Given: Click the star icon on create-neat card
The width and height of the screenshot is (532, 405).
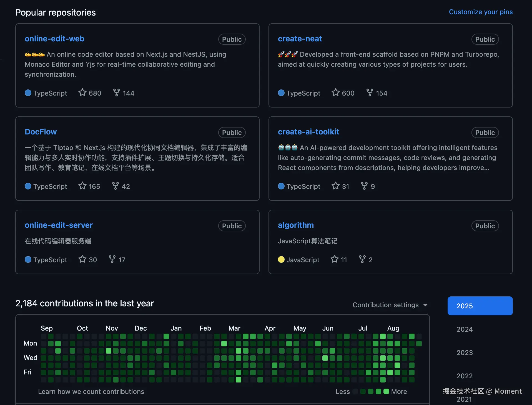Looking at the screenshot, I should [x=336, y=92].
